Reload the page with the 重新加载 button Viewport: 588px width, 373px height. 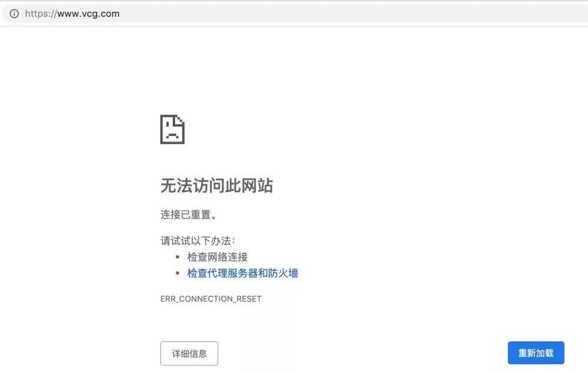point(536,353)
